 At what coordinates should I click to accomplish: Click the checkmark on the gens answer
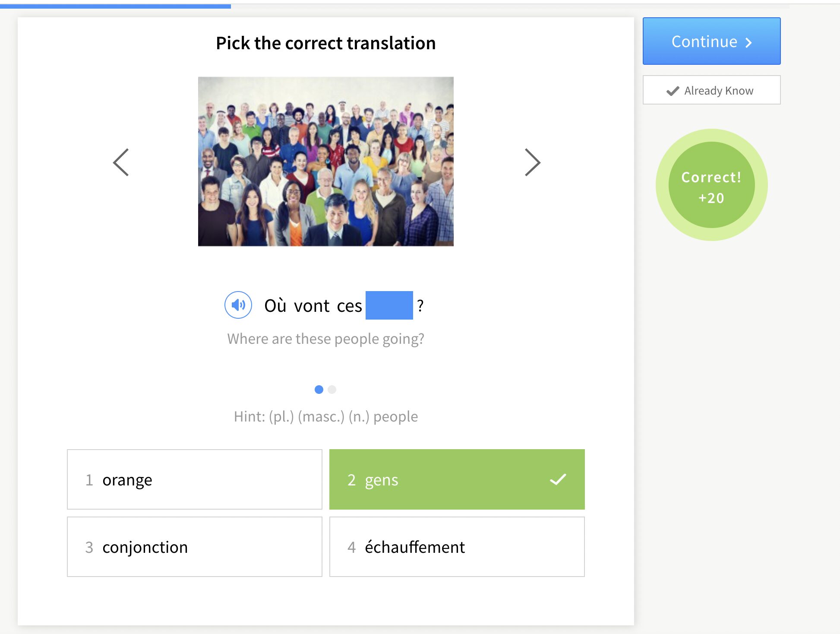click(558, 479)
